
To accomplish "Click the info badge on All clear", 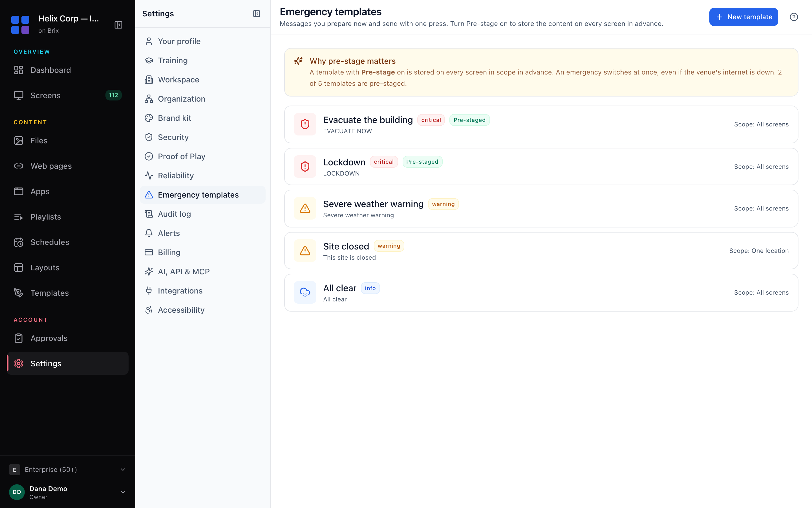I will (370, 288).
